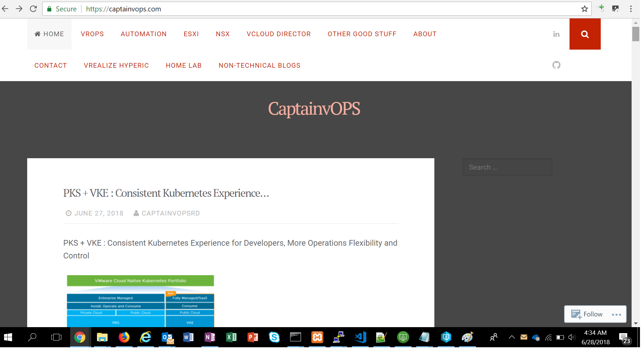Click the sidebar Search input field
The height and width of the screenshot is (362, 644).
[507, 167]
